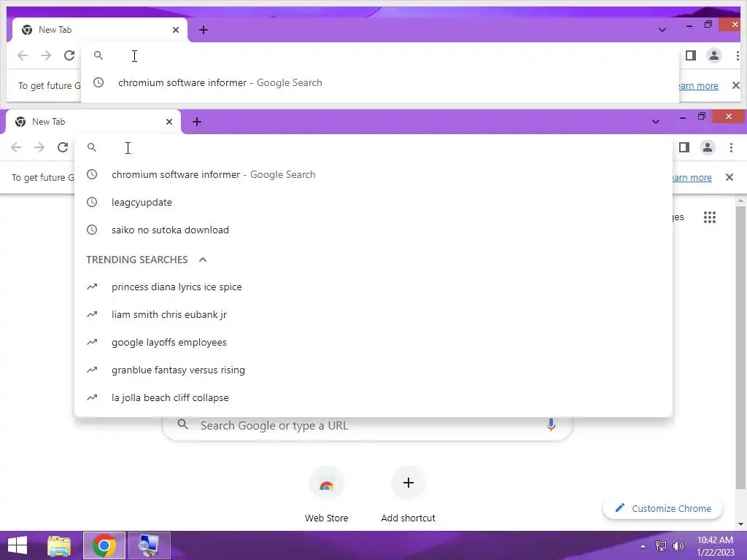Screen dimensions: 747x560
Task: Select 'leagcyupdate' history suggestion
Action: [x=373, y=203]
